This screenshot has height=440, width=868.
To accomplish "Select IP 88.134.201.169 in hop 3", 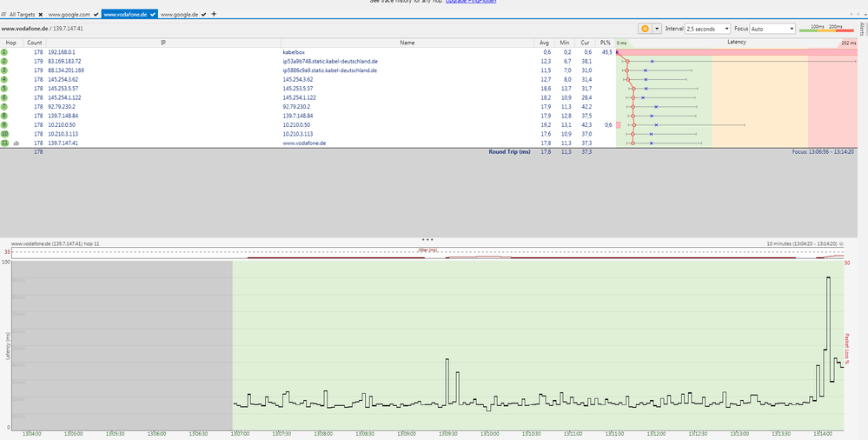I will pos(66,70).
